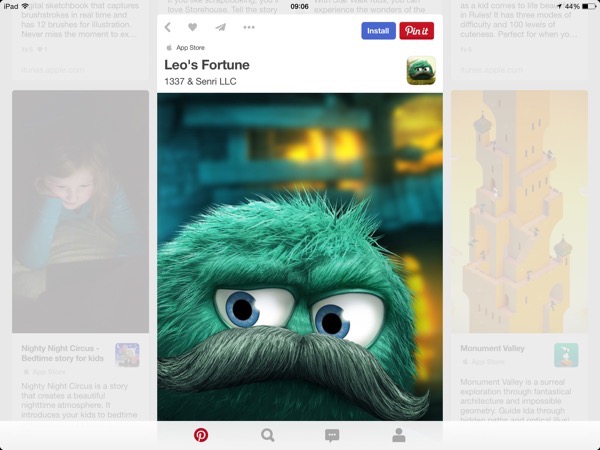Tap the 09:06 clock in status bar

pos(300,6)
